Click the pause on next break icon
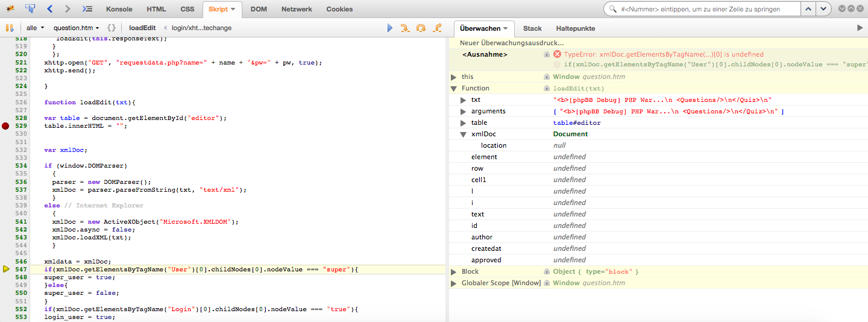 click(10, 28)
